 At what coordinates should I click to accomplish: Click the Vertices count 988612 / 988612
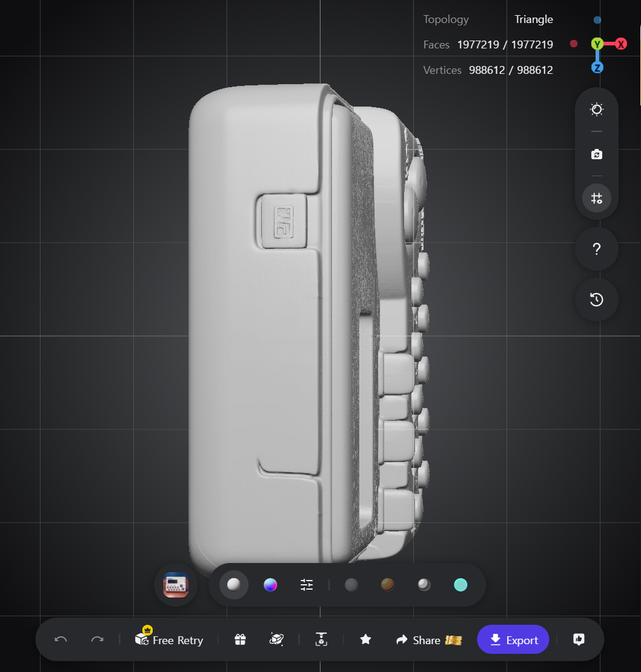(x=511, y=70)
